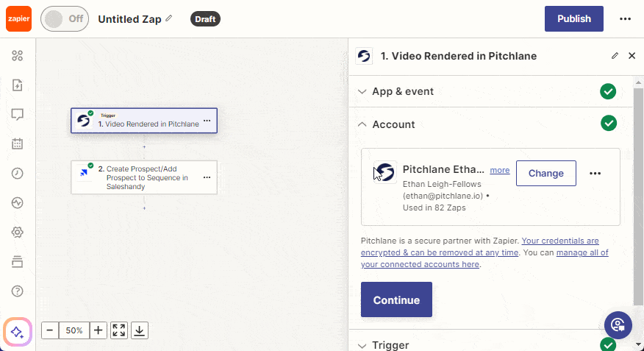Open the settings gear sidebar icon
This screenshot has height=351, width=644.
[17, 233]
